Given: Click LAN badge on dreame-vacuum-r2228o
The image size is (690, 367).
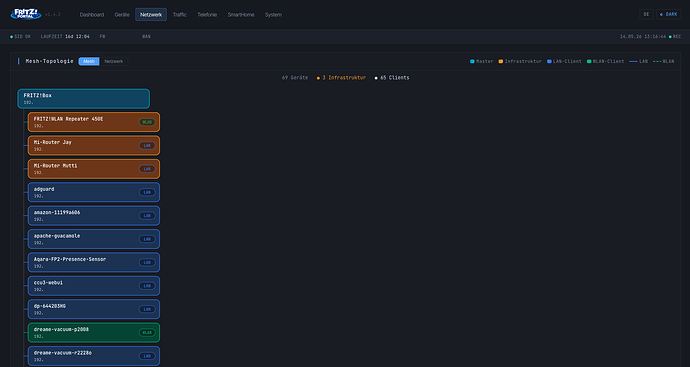Looking at the screenshot, I should tap(147, 356).
